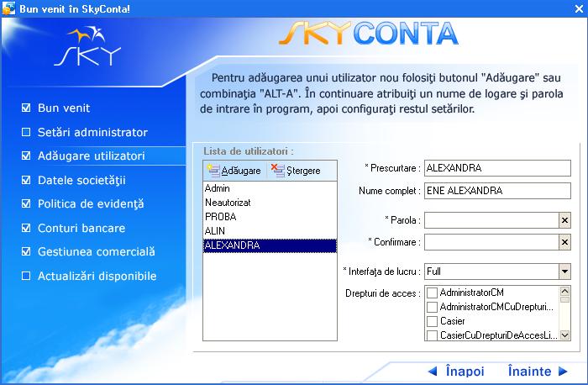Viewport: 588px width, 385px height.
Task: Select ALIN in the user list
Action: 270,231
